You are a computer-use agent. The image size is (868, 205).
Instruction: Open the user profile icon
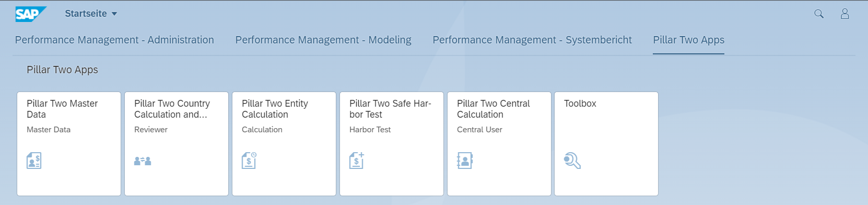click(844, 14)
